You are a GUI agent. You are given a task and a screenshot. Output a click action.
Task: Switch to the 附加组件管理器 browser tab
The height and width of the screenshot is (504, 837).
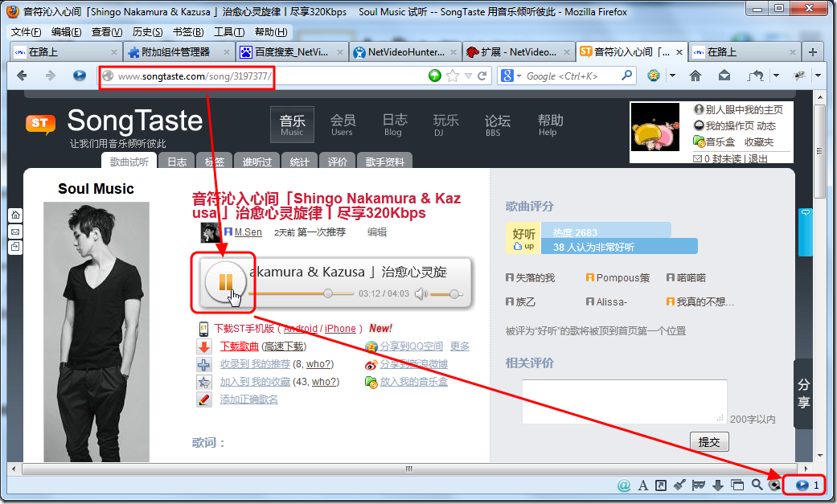click(x=178, y=51)
